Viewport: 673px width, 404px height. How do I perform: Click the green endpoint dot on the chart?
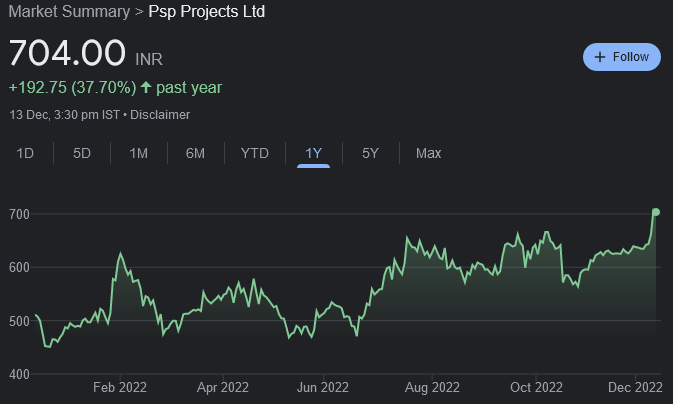pos(656,212)
